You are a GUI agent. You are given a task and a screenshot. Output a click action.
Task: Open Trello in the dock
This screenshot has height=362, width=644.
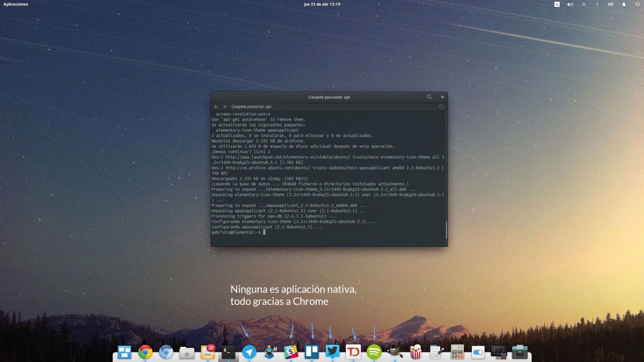[x=312, y=352]
